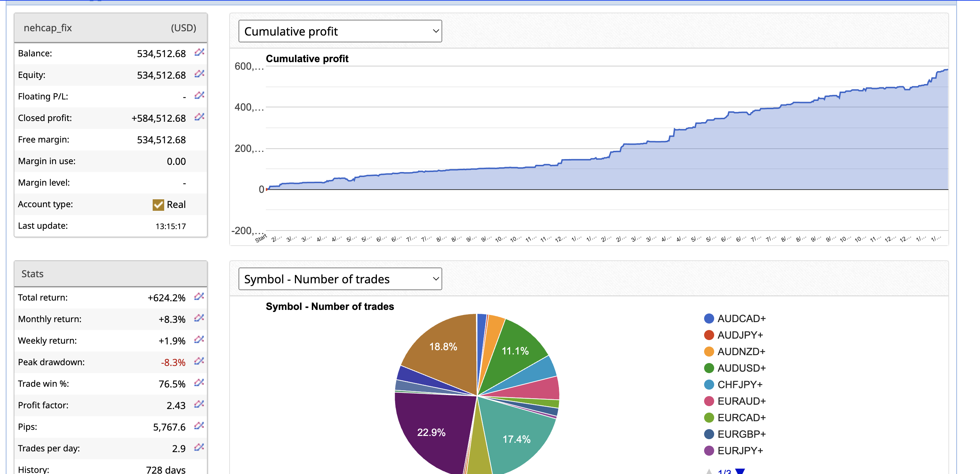Image resolution: width=980 pixels, height=474 pixels.
Task: Click the chart icon beside Trades per day
Action: 199,447
